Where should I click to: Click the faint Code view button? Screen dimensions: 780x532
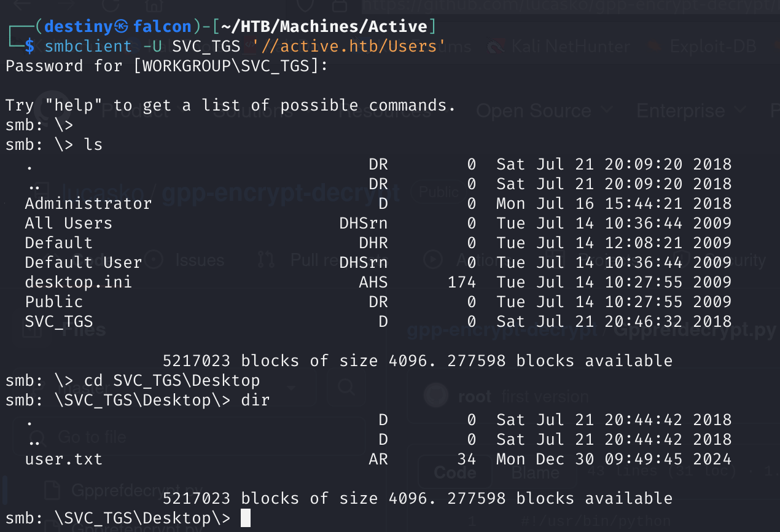[454, 472]
